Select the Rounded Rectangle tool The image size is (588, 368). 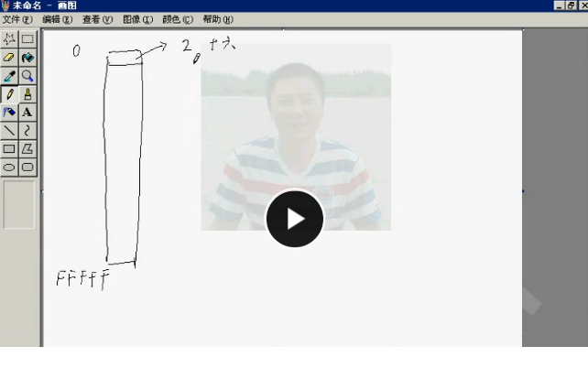pos(27,168)
